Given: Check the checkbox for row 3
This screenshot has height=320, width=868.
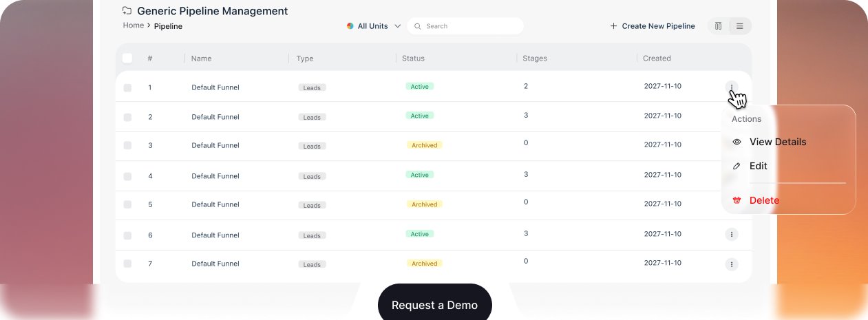Looking at the screenshot, I should (127, 145).
